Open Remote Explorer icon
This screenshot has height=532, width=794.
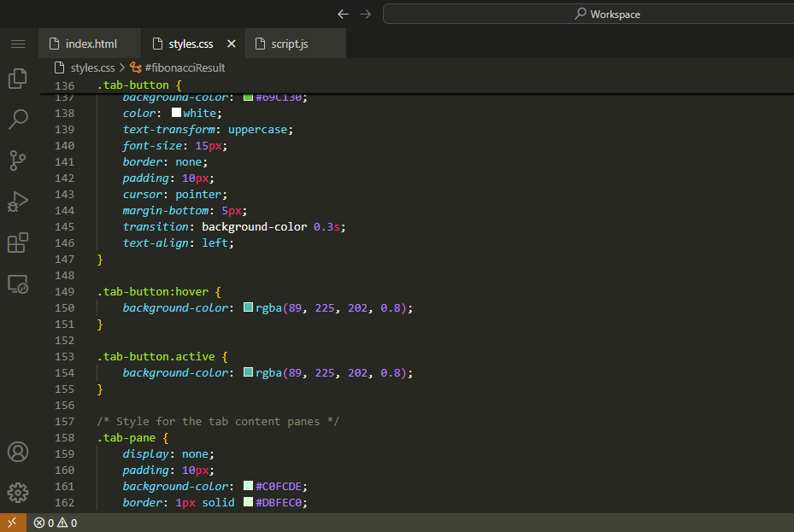(18, 284)
